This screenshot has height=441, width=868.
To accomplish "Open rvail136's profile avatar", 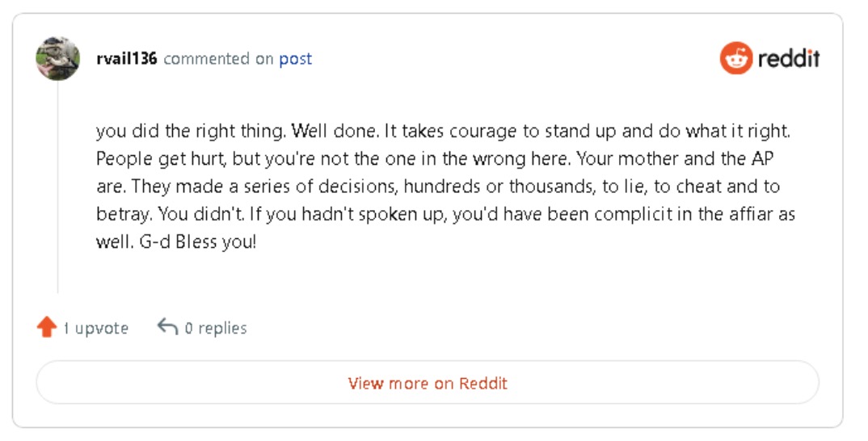I will click(x=57, y=58).
